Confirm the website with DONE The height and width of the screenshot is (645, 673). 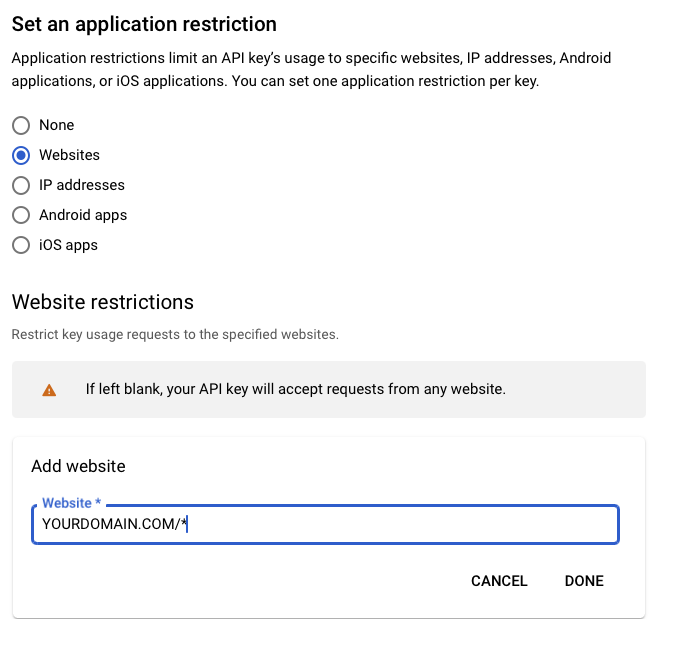(584, 581)
